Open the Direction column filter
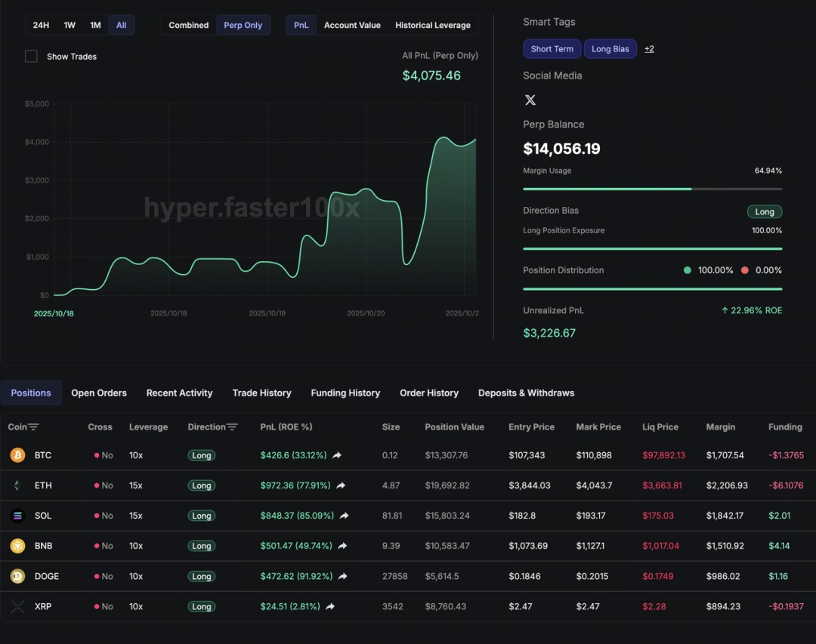The image size is (816, 644). [232, 427]
